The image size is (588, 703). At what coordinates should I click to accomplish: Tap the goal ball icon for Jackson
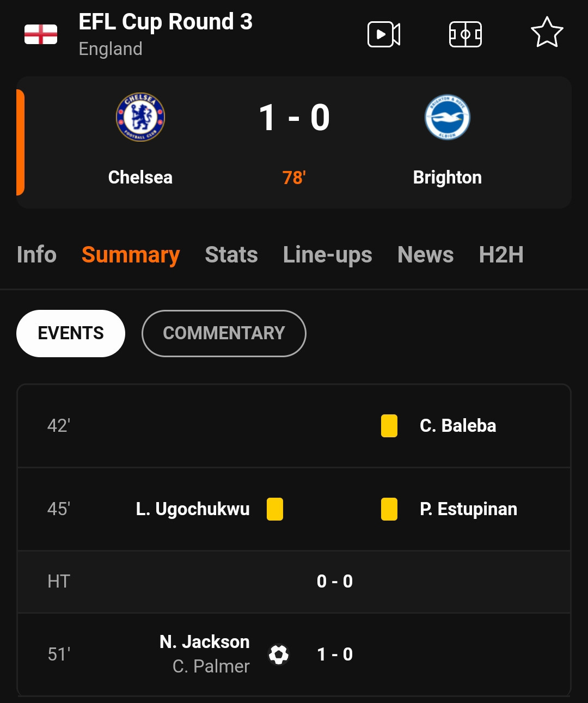[x=279, y=655]
